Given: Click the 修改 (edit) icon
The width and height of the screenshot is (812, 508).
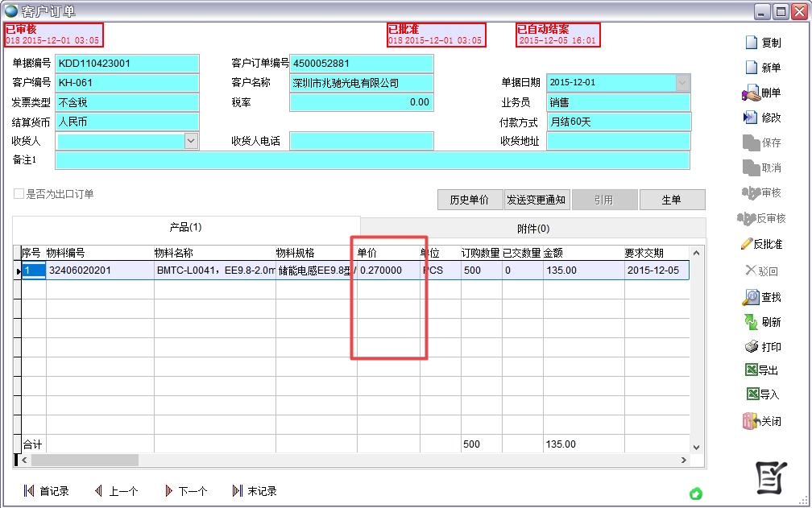Looking at the screenshot, I should pyautogui.click(x=751, y=118).
